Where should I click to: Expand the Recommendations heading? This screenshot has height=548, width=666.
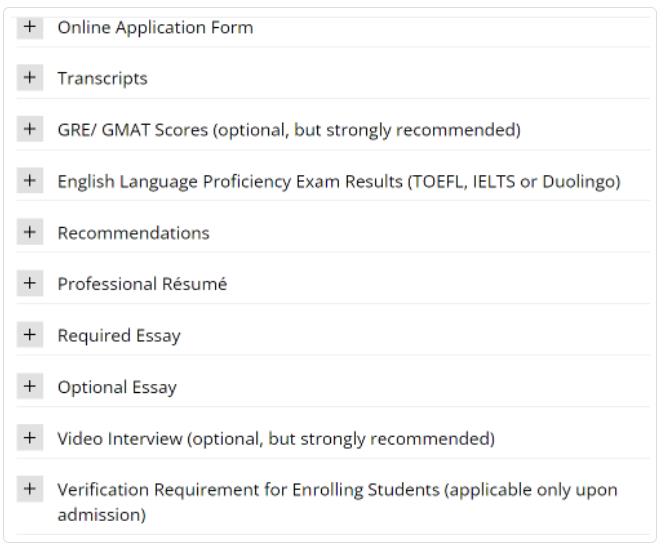point(133,233)
